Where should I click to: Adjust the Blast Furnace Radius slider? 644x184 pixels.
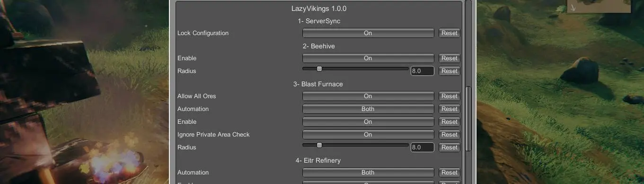[355, 145]
